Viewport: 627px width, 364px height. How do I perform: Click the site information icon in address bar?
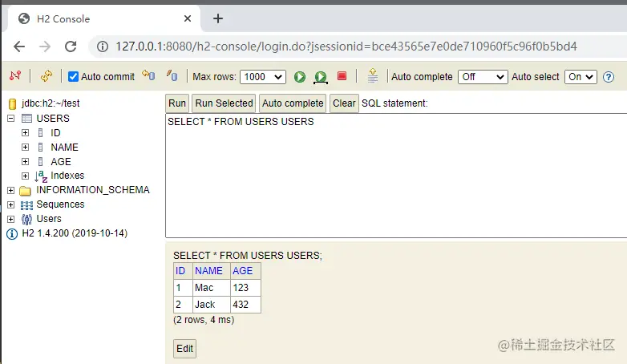103,47
